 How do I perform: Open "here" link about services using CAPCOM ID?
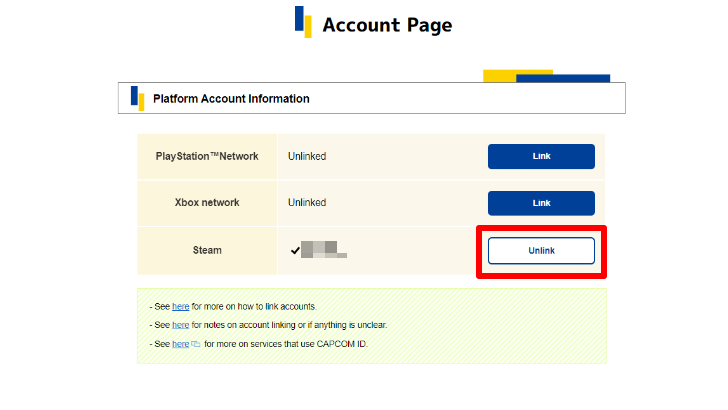[x=180, y=344]
